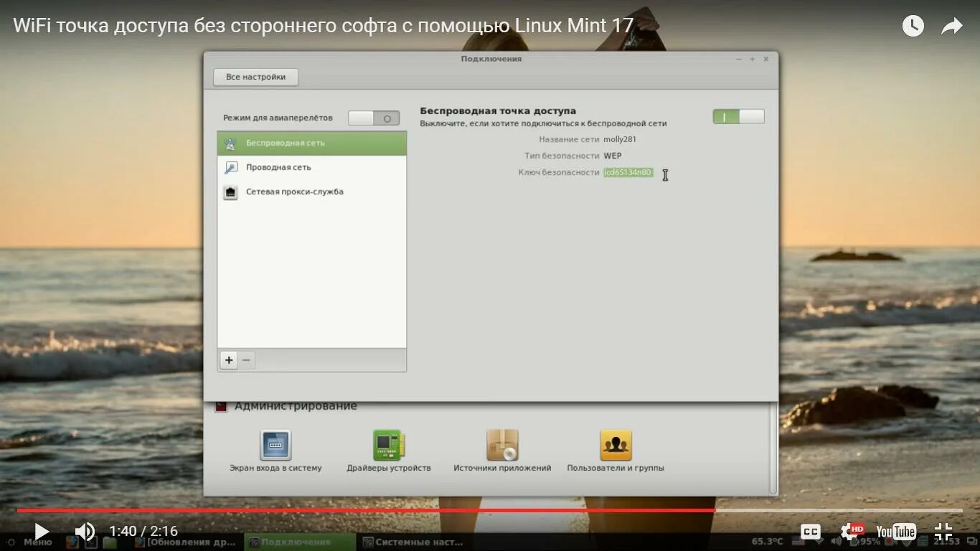The height and width of the screenshot is (551, 980).
Task: Open the video on YouTube via logo
Action: (x=896, y=532)
